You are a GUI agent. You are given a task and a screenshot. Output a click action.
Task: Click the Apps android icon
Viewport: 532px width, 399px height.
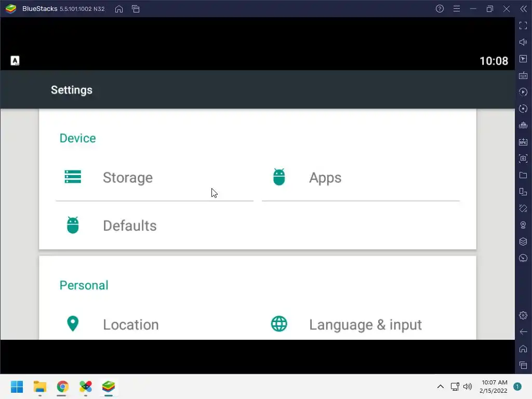pos(279,177)
